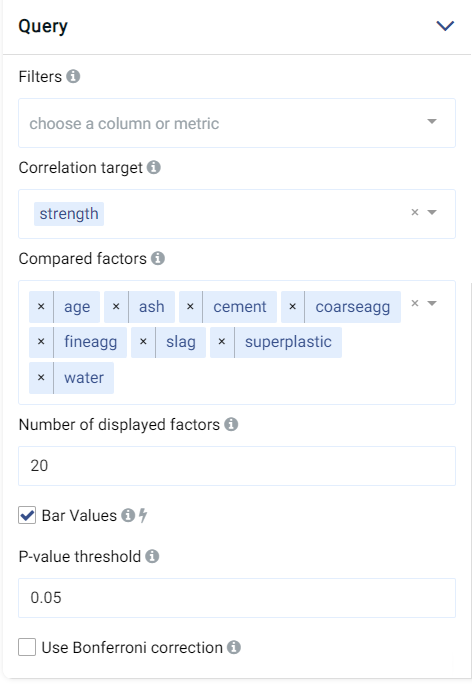The height and width of the screenshot is (687, 472).
Task: Click the lightning bolt icon beside Bar Values
Action: [x=143, y=515]
